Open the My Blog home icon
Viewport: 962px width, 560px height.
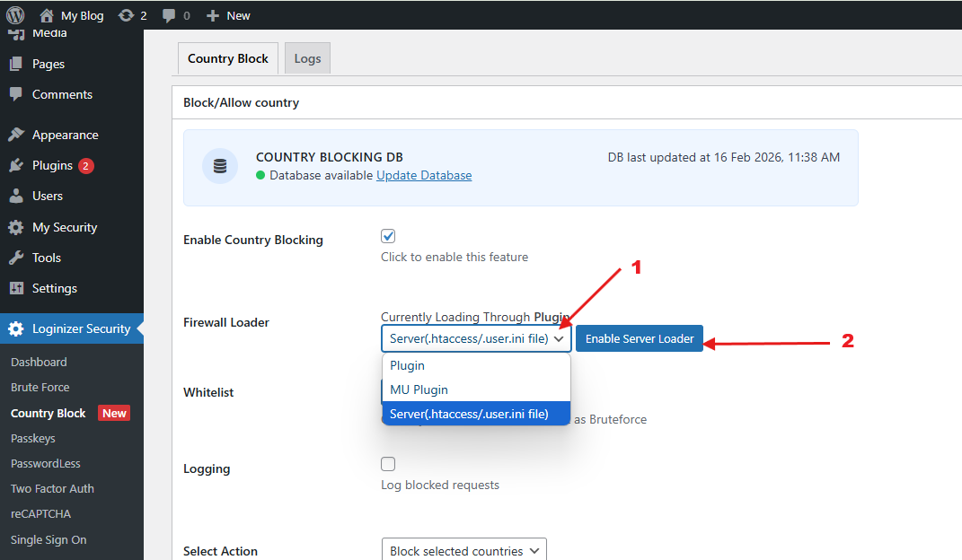point(47,15)
